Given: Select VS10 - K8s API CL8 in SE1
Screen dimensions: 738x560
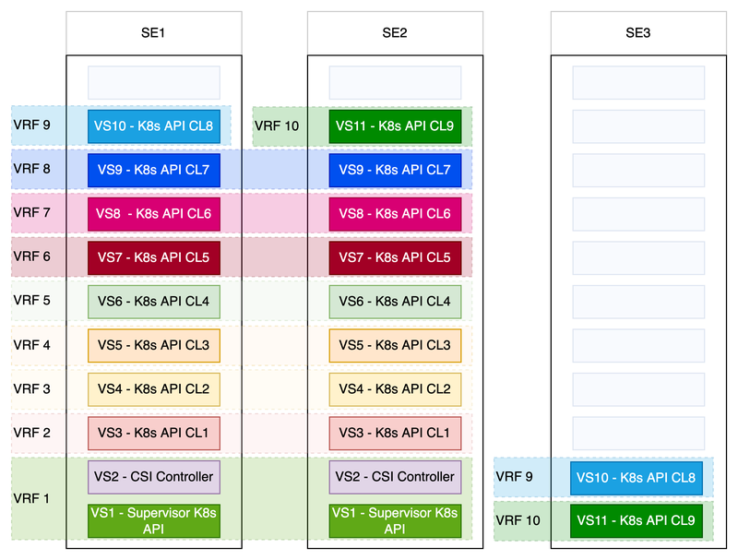Looking at the screenshot, I should [x=154, y=126].
